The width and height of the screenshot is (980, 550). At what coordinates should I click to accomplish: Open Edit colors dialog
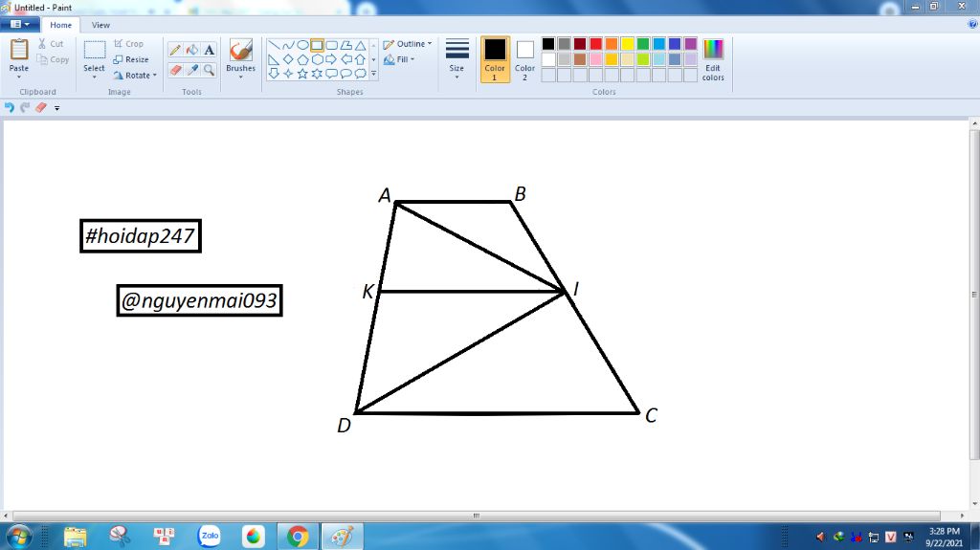click(713, 59)
